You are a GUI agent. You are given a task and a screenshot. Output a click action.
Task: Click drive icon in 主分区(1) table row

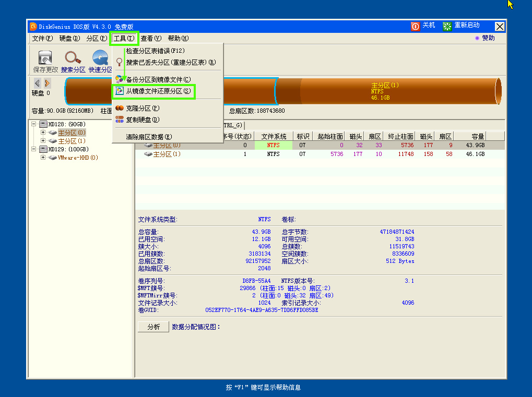tap(148, 154)
